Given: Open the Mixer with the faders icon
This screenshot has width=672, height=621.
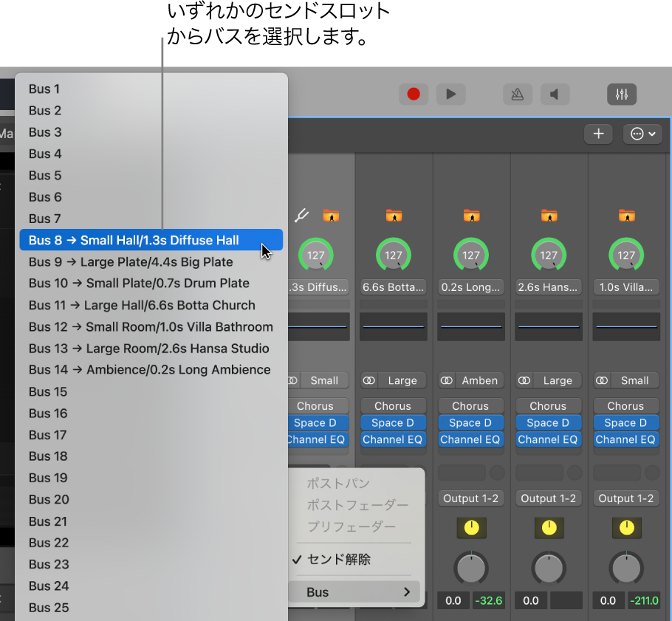Looking at the screenshot, I should pos(621,94).
